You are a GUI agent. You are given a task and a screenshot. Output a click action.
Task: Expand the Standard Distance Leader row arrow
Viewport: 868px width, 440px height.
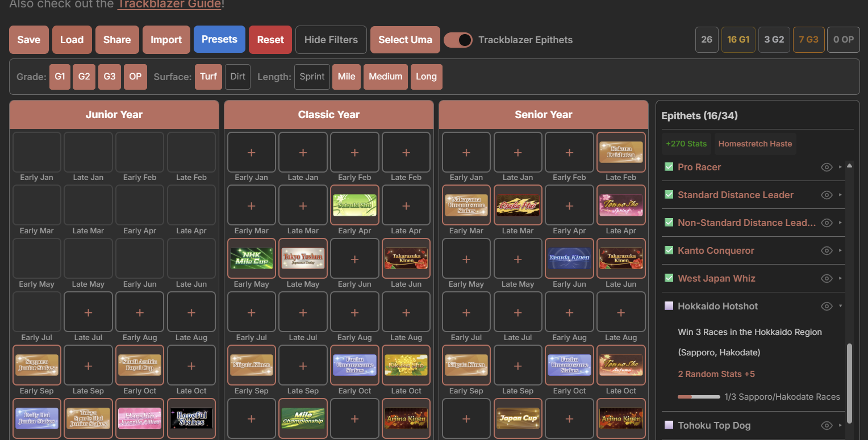click(841, 195)
